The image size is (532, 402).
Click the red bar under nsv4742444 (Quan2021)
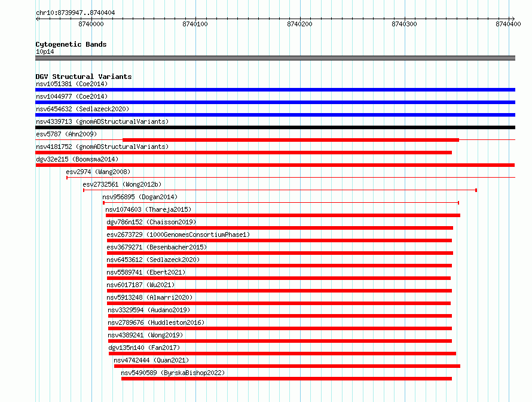click(x=287, y=366)
